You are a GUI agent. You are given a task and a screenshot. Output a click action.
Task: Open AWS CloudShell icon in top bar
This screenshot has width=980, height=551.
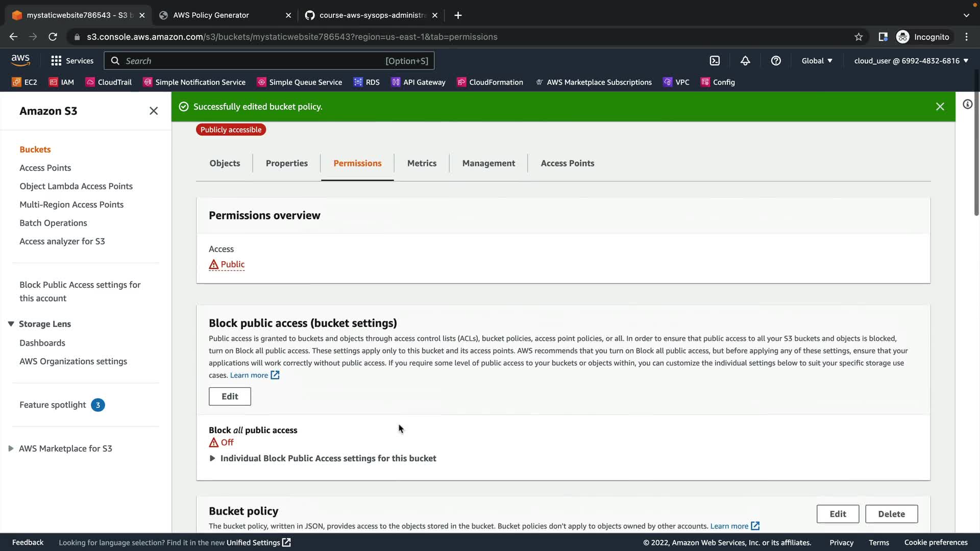[x=715, y=61]
